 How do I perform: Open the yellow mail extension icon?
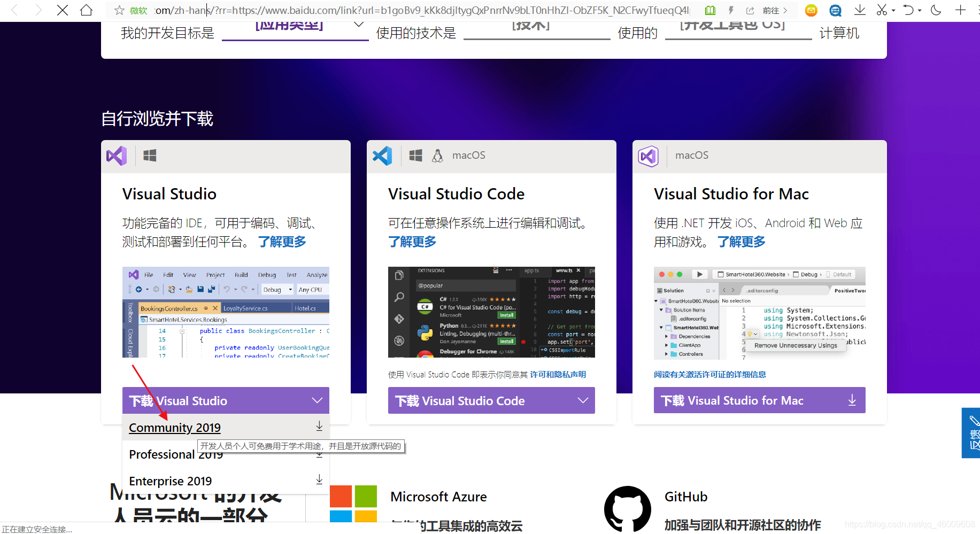tap(811, 10)
